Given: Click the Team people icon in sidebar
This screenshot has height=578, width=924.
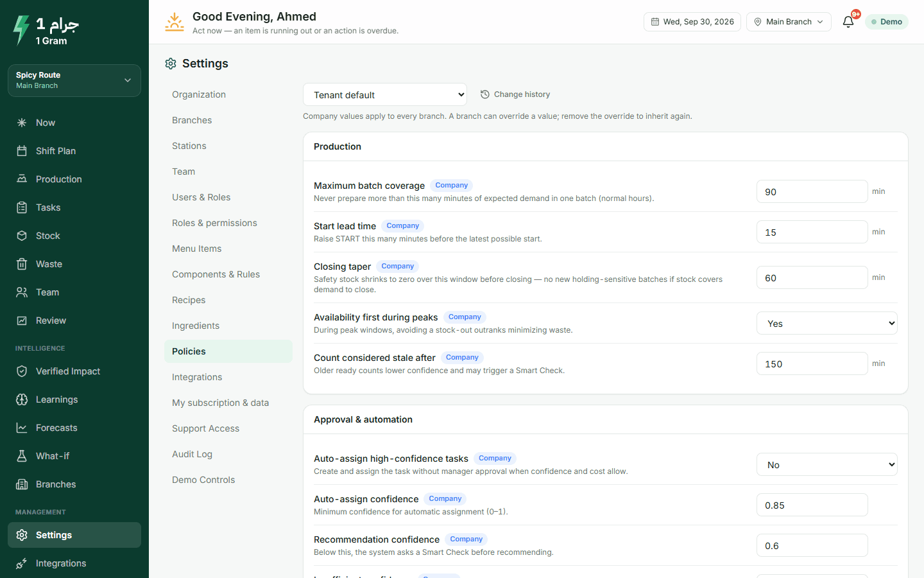Looking at the screenshot, I should coord(22,292).
